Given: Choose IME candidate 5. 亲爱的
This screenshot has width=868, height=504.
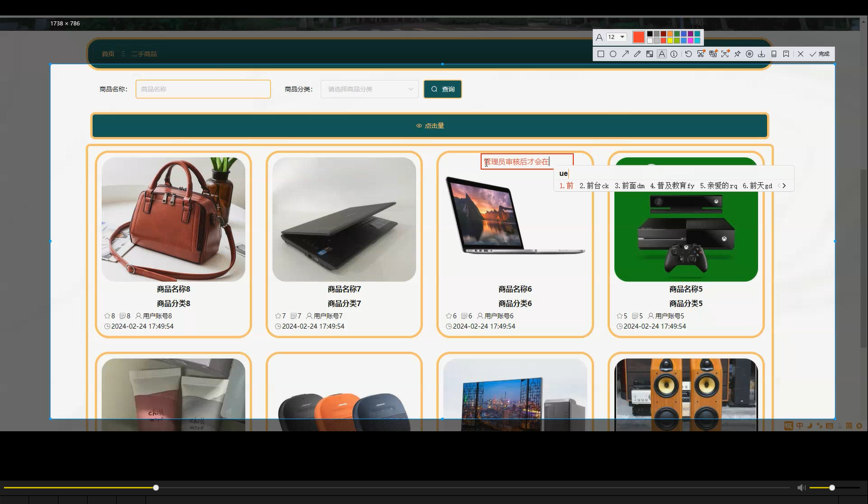Looking at the screenshot, I should pyautogui.click(x=719, y=186).
